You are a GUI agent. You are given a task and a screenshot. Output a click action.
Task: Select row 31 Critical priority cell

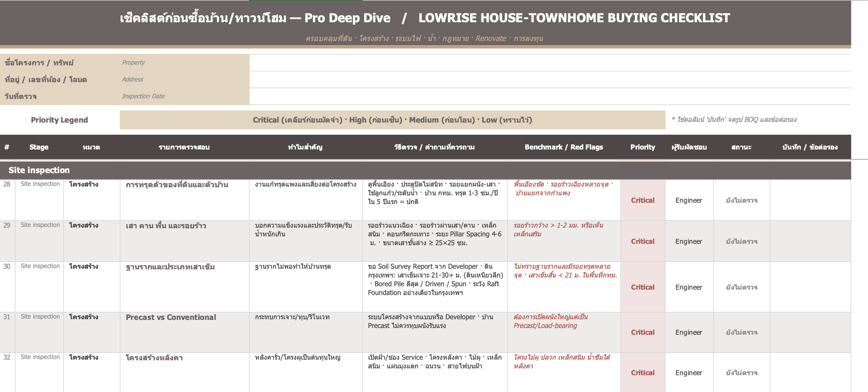(x=643, y=333)
